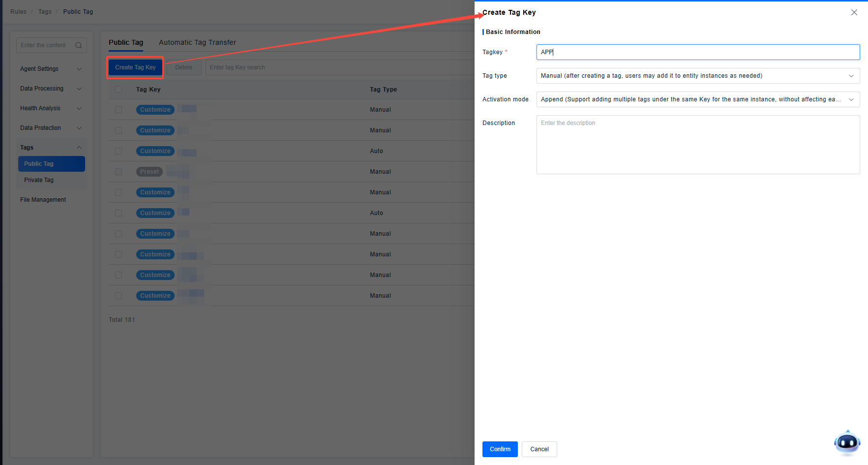Select the Preset tag row checkbox

(x=119, y=172)
